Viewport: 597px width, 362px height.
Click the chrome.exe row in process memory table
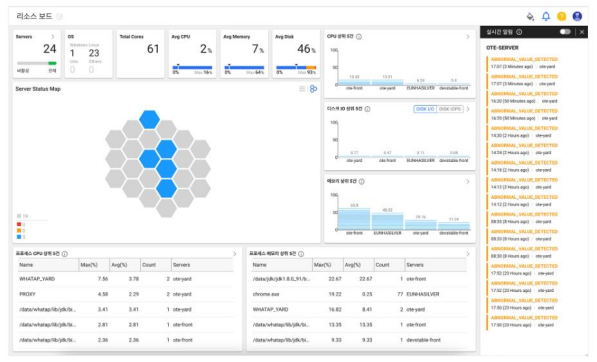click(x=359, y=294)
